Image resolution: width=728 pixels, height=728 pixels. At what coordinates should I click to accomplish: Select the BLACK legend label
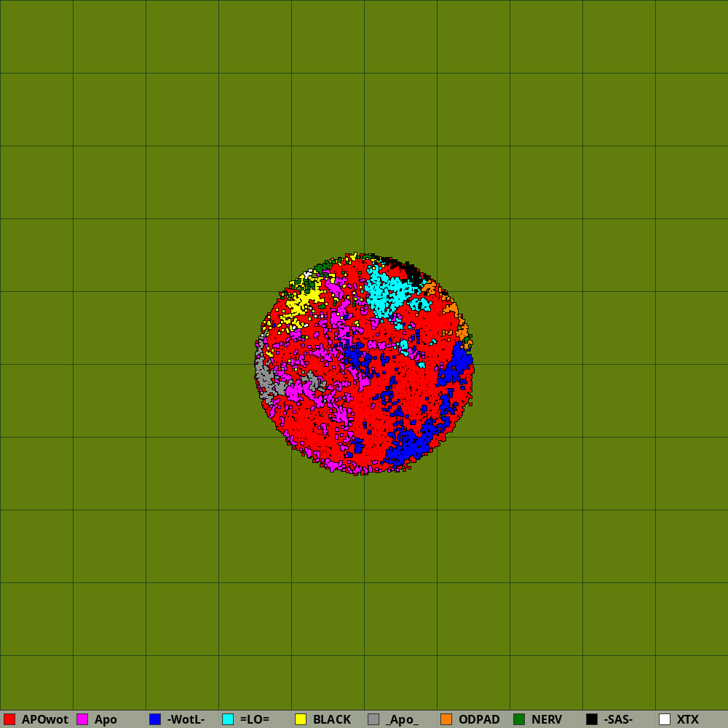tap(332, 720)
